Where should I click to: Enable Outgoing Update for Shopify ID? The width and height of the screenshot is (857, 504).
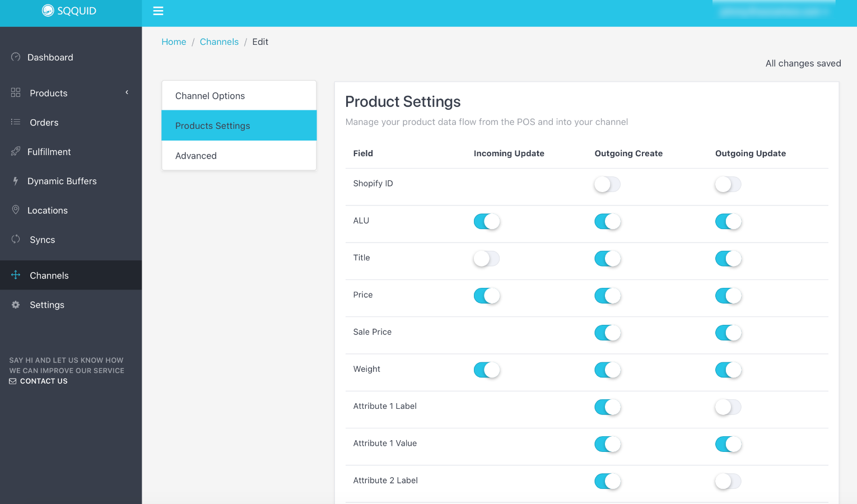point(728,184)
